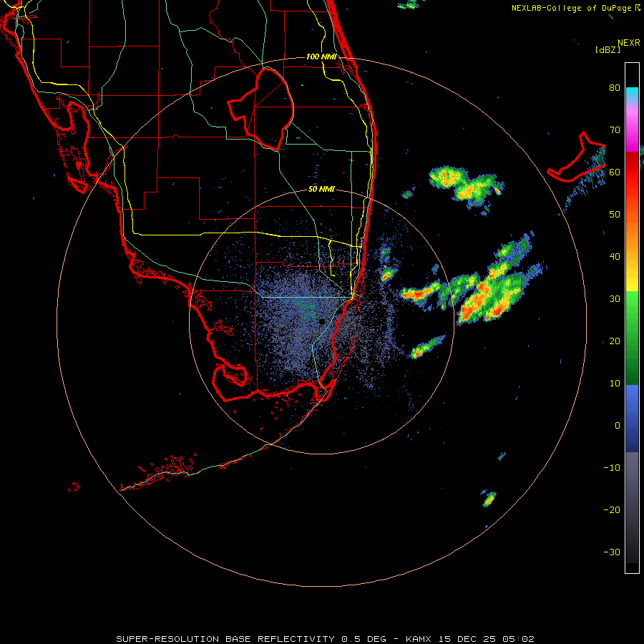Viewport: 644px width, 644px height.
Task: Click the 70 value on the dBZ scale
Action: coord(615,130)
